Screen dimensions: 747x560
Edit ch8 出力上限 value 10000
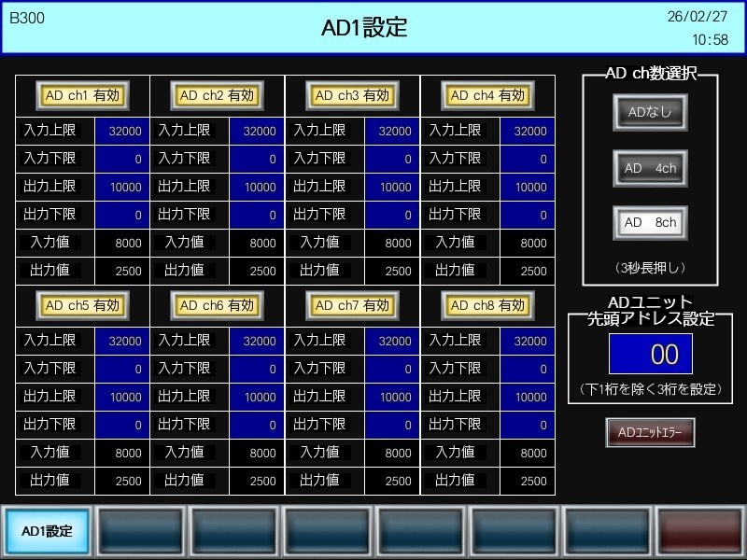(528, 398)
